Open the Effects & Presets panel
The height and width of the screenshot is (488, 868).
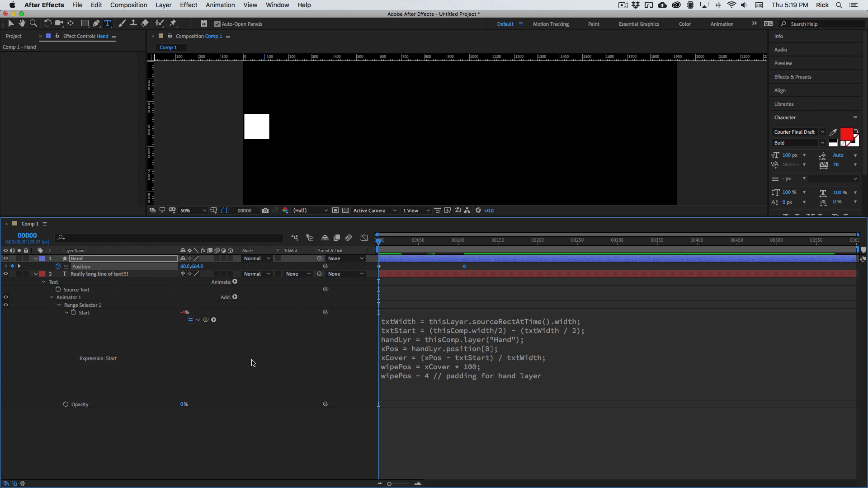(792, 77)
